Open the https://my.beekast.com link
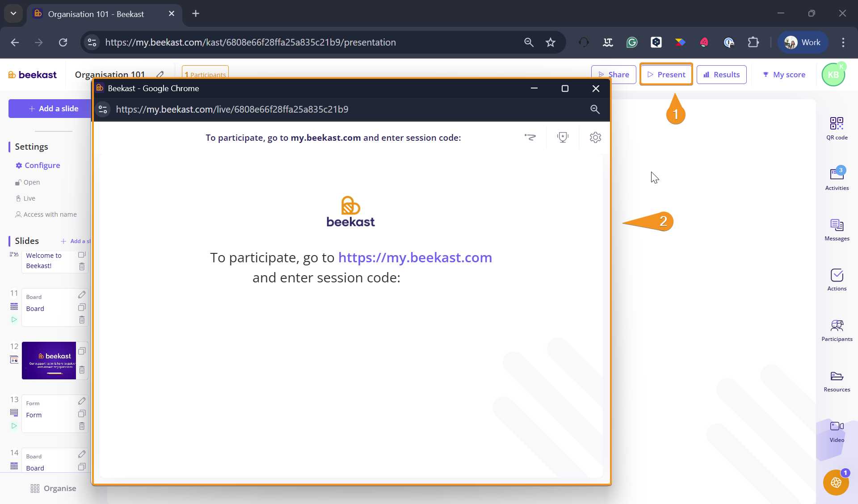Screen dimensions: 858x504 [415, 257]
